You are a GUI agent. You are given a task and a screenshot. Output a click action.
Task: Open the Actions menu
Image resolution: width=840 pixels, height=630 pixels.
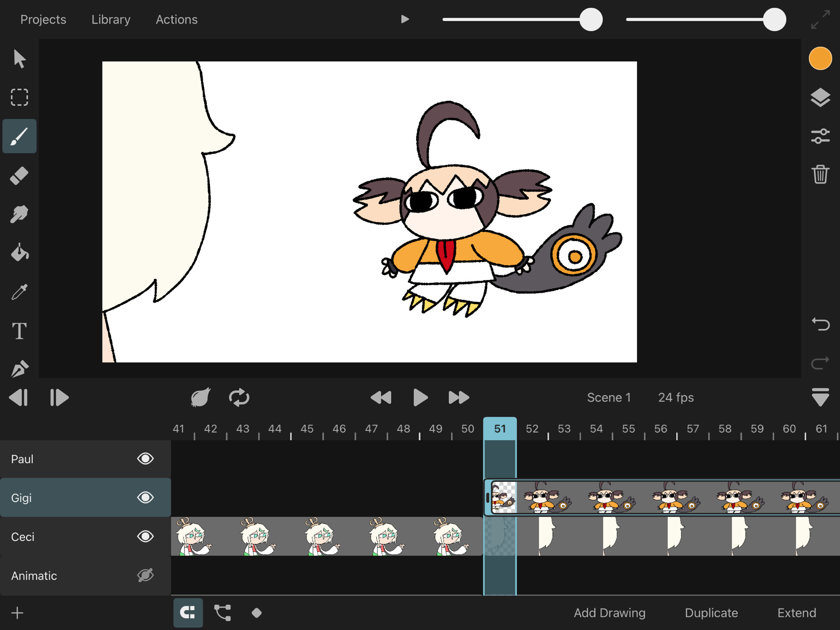[176, 19]
